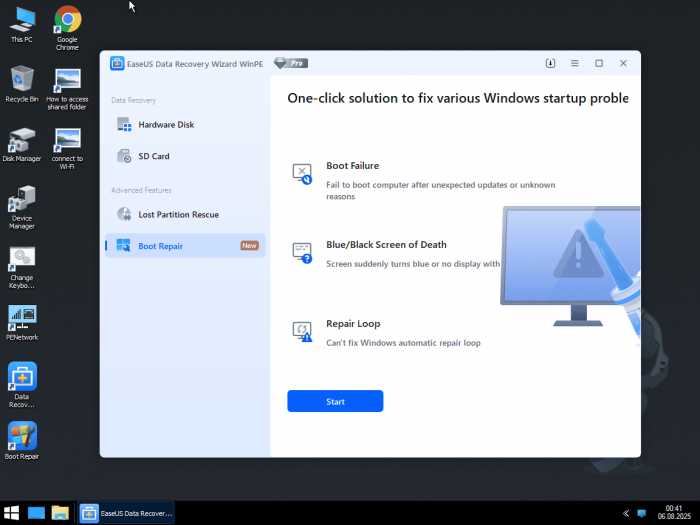
Task: Click the Repair Loop heading
Action: (353, 324)
